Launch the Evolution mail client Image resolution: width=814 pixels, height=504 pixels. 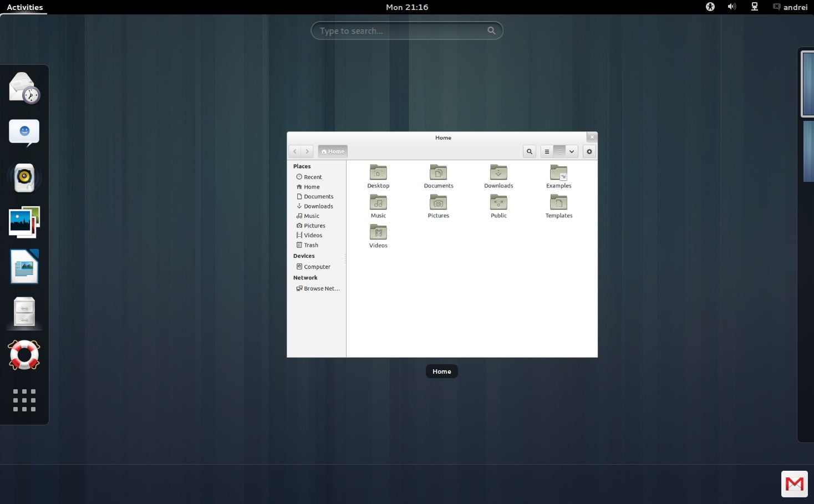coord(24,87)
